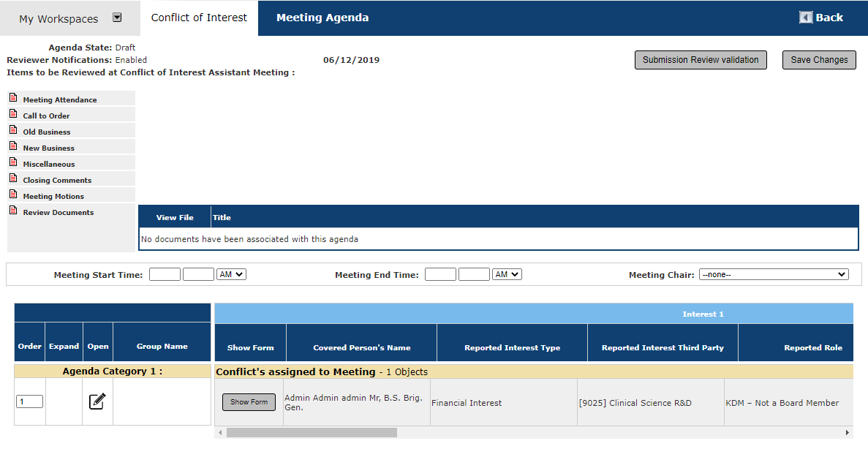
Task: Open the Meeting Start Time AM/PM dropdown
Action: click(231, 275)
